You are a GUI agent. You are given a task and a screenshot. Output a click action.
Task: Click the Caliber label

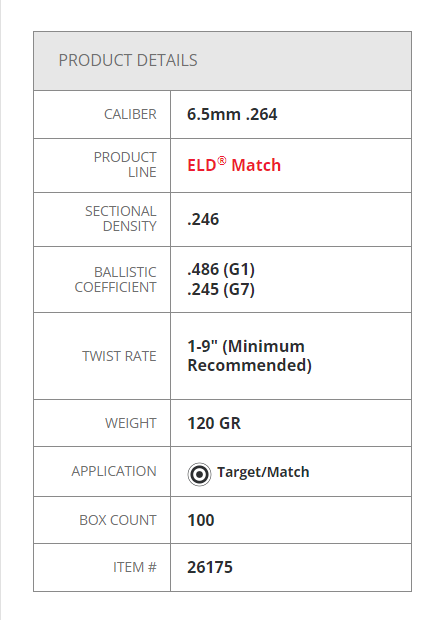130,114
